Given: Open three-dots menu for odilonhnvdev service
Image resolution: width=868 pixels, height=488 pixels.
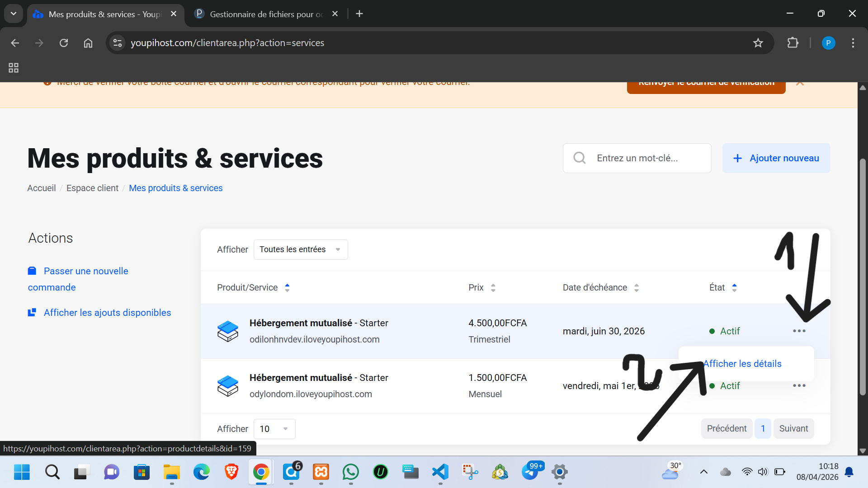Looking at the screenshot, I should click(x=799, y=331).
